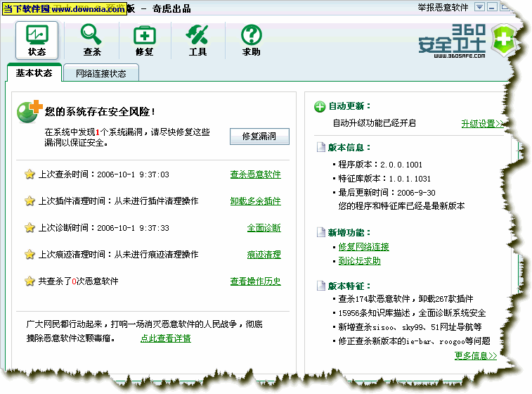Click star beside 上次查杀时间

click(x=30, y=174)
